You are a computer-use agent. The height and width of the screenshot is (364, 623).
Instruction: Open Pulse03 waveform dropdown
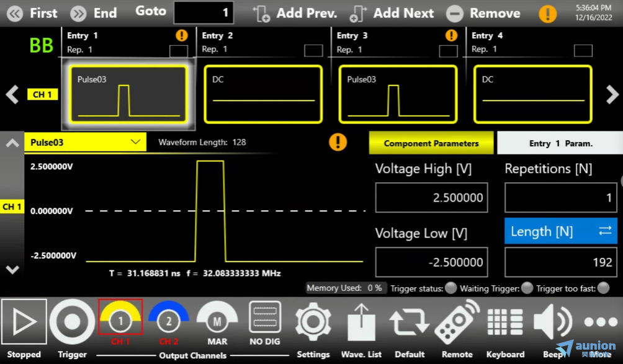coord(86,142)
